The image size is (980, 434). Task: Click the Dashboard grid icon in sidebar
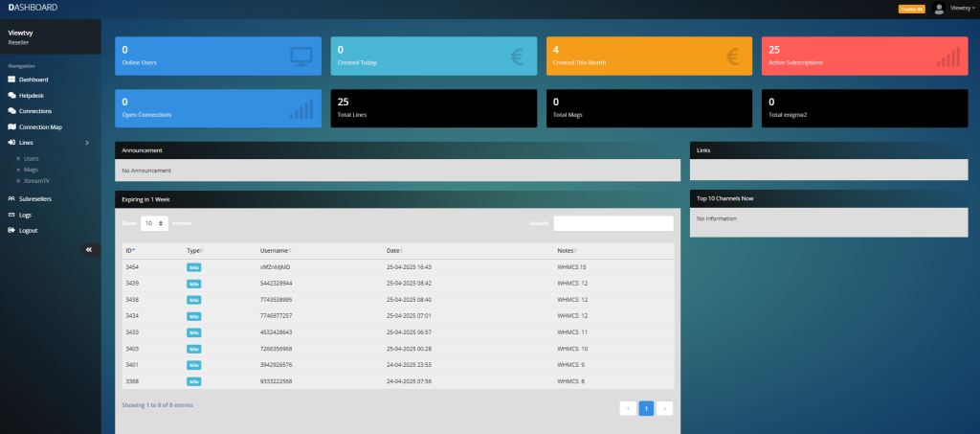coord(11,80)
